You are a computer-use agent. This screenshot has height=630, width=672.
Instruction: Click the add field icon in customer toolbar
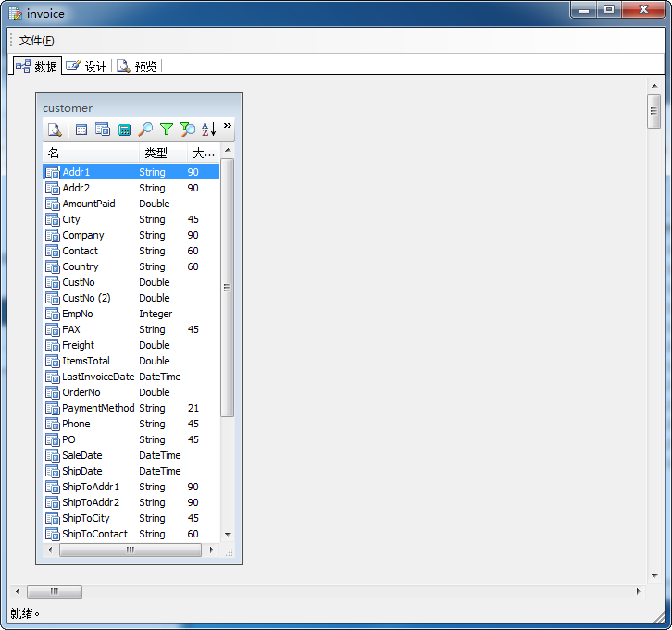pos(103,130)
